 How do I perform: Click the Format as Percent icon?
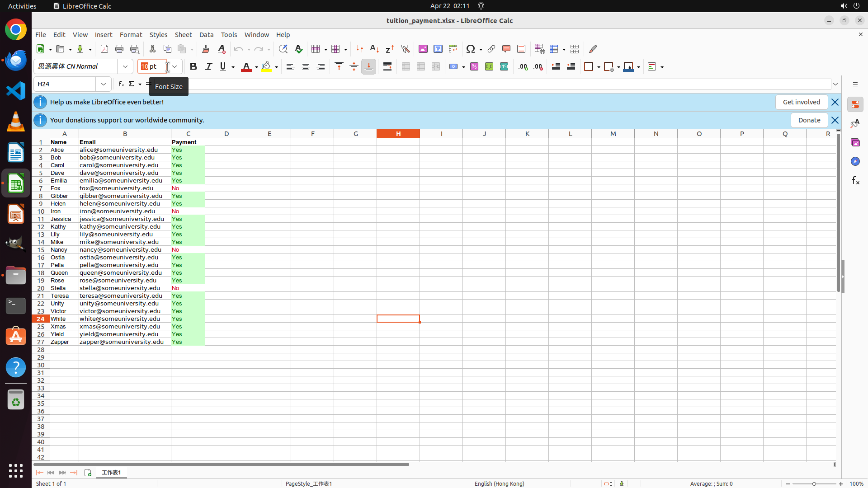[x=474, y=66]
